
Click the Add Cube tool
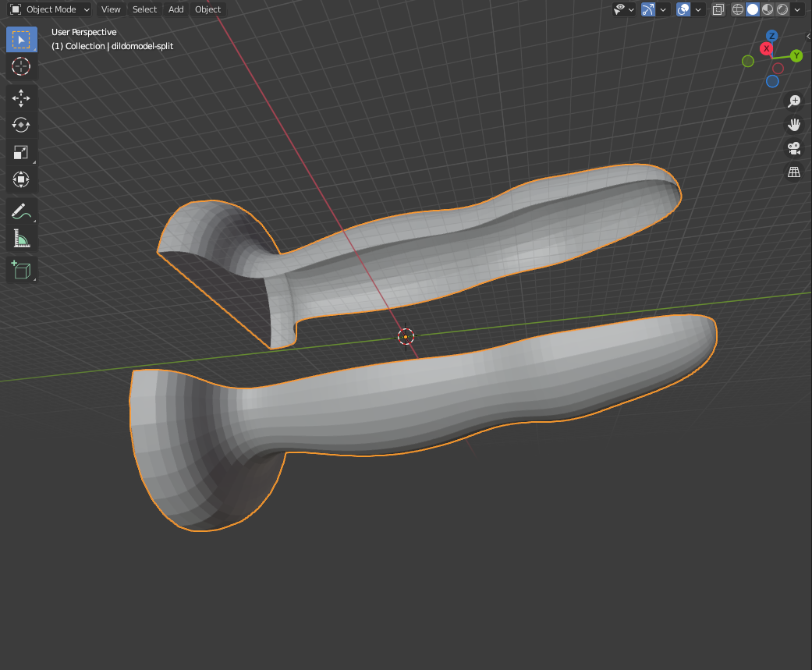(21, 270)
